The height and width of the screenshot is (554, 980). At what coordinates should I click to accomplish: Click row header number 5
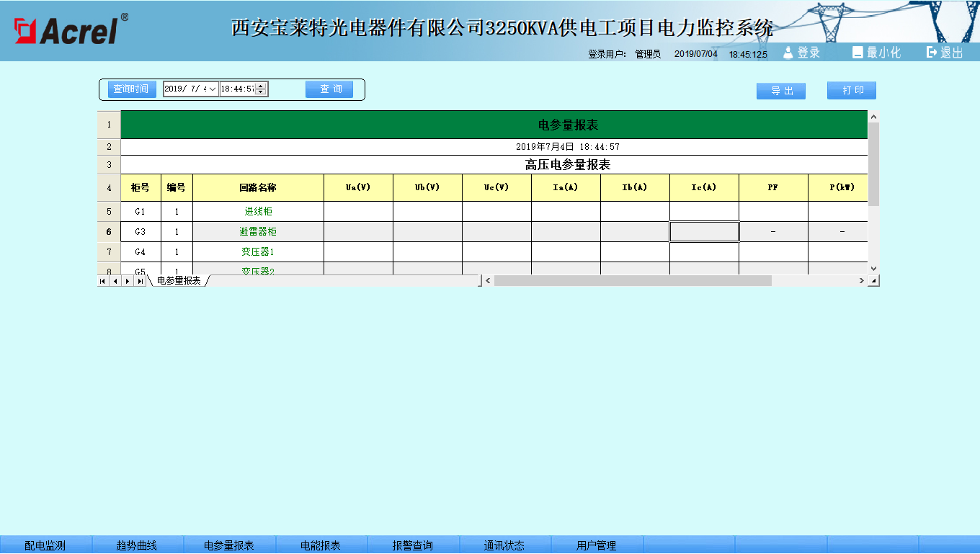tap(109, 212)
